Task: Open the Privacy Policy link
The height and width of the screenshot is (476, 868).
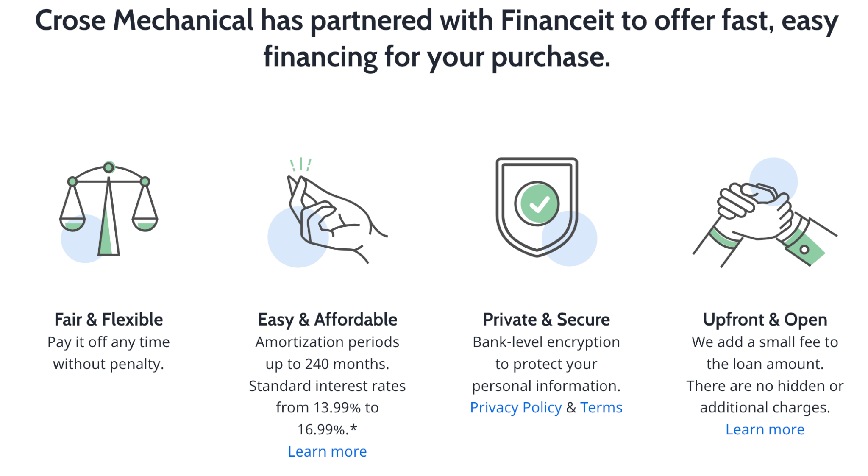Action: (516, 407)
